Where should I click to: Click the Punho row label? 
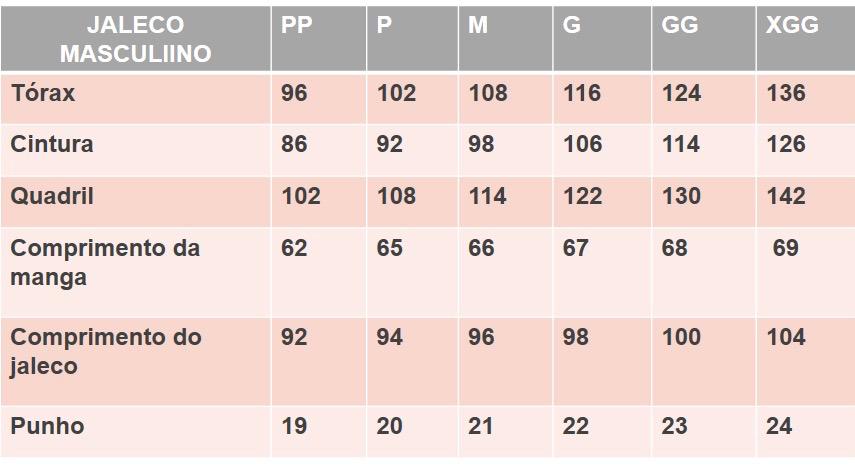point(47,427)
